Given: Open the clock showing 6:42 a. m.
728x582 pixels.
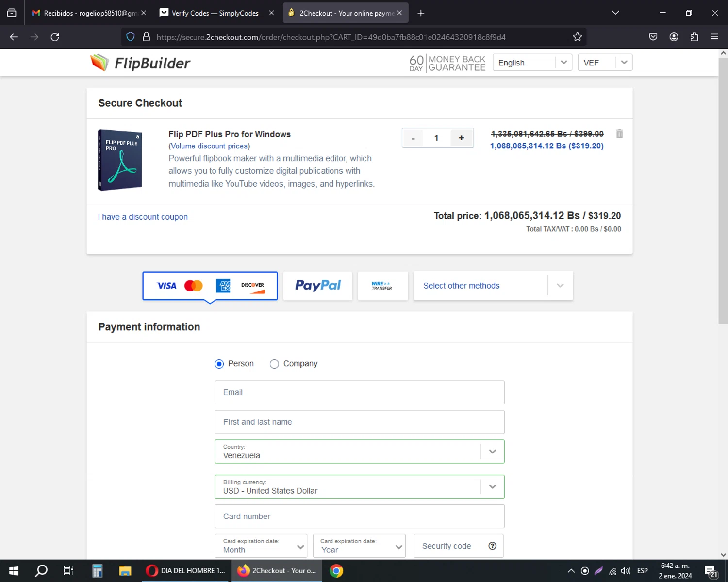Looking at the screenshot, I should [x=675, y=571].
